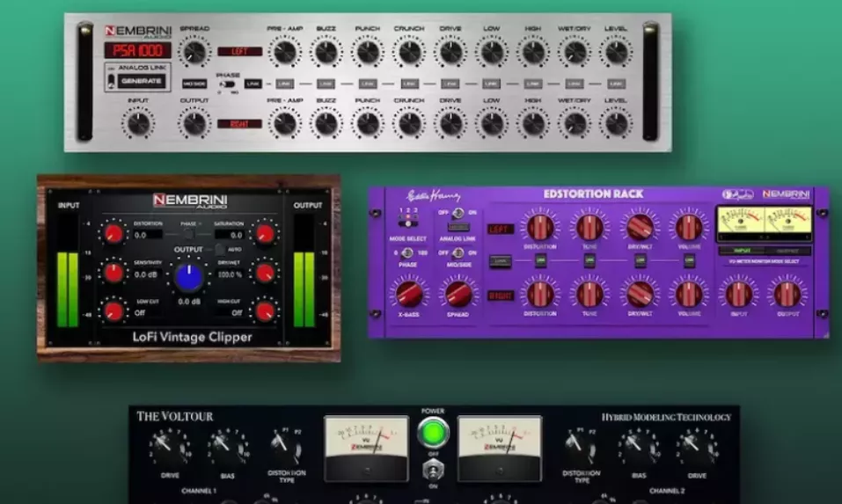Click the Channel 1 Drive knob on The Voltour
The image size is (842, 504).
pos(170,448)
